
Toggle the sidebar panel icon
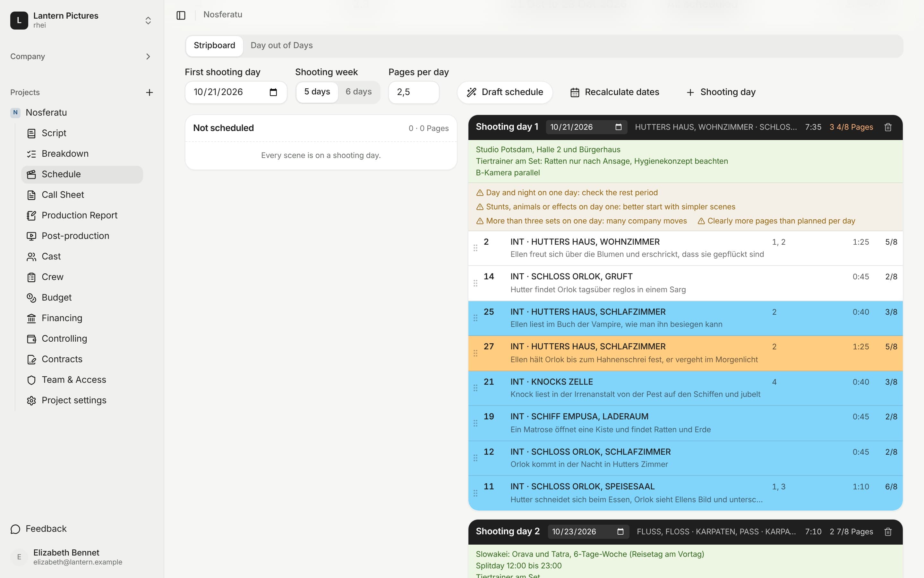(x=181, y=15)
